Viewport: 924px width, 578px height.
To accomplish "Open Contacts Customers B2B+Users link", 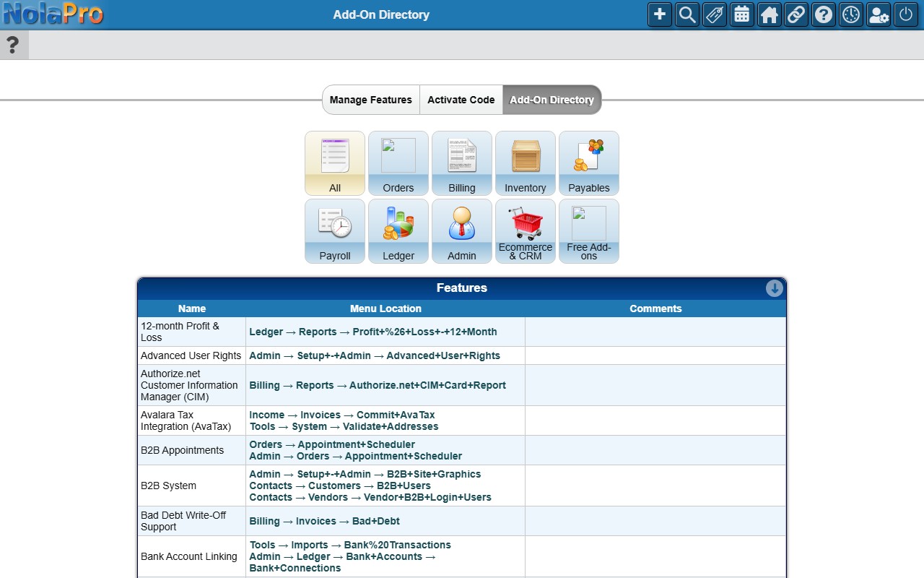I will 340,486.
